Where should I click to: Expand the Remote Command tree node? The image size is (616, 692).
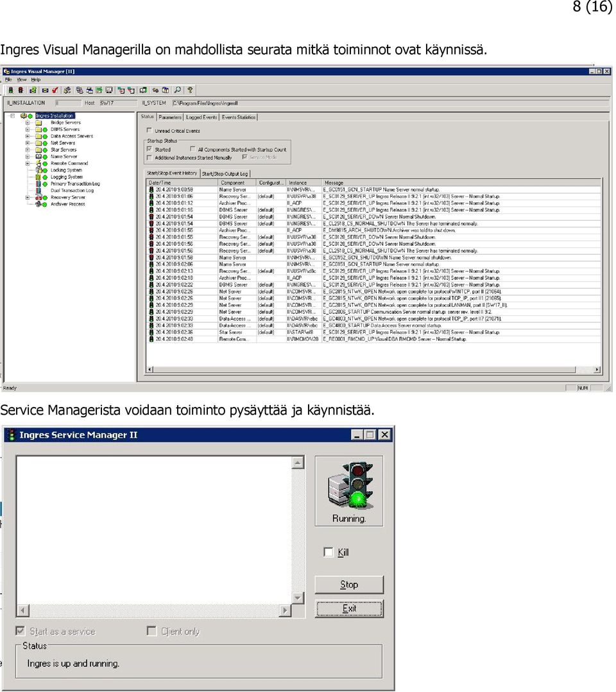28,163
